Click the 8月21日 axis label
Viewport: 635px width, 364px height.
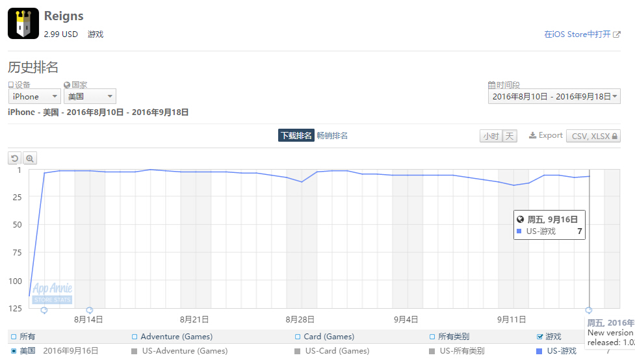pos(194,319)
